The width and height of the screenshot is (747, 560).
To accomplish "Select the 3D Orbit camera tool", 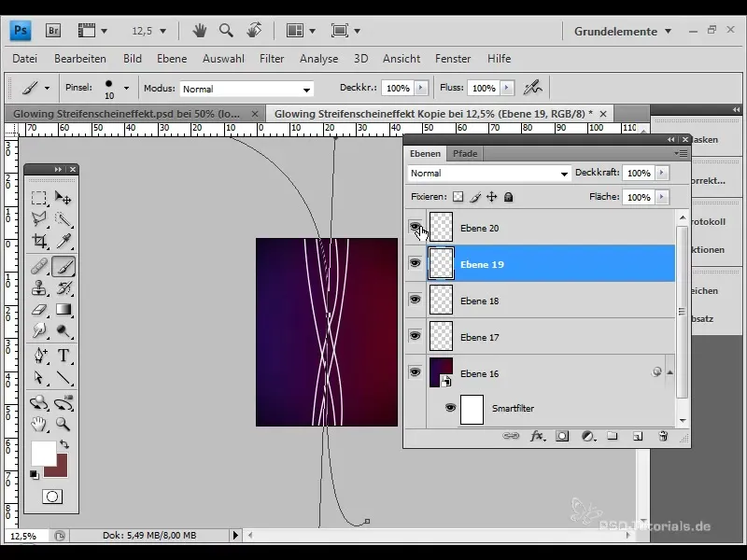I will click(x=63, y=403).
